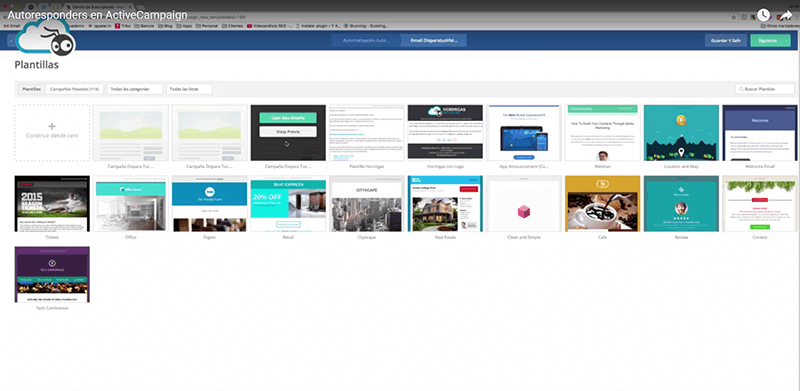Click the plus icon to build from scratch
Viewport: 800px width, 391px height.
[x=52, y=126]
